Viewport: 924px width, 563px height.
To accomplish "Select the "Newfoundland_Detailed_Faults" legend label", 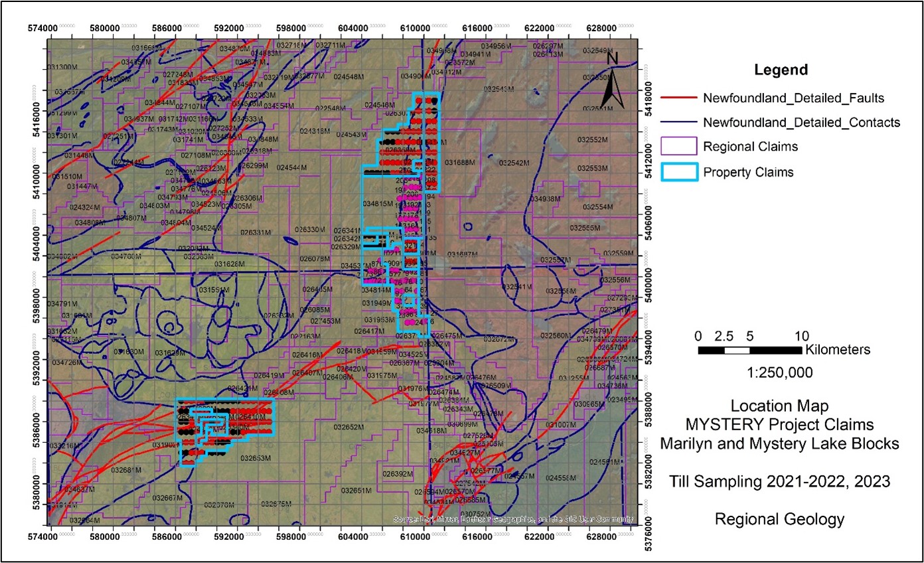I will (794, 98).
